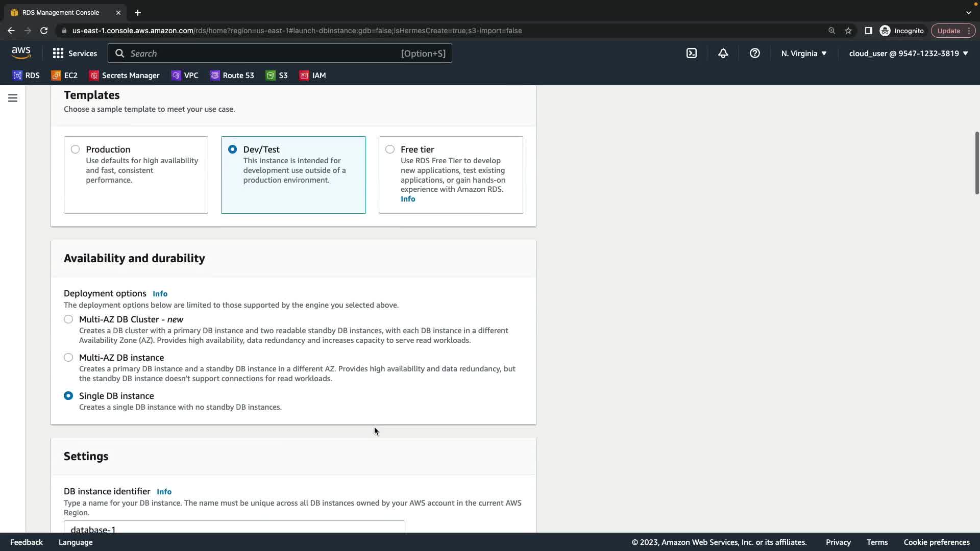Choose Multi-AZ DB instance option
Viewport: 980px width, 551px height.
tap(68, 358)
